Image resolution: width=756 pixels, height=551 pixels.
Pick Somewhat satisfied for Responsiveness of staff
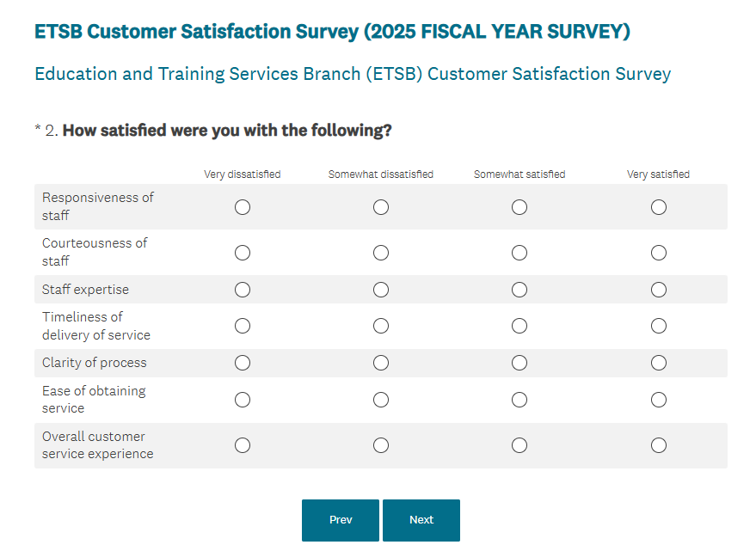(x=519, y=207)
